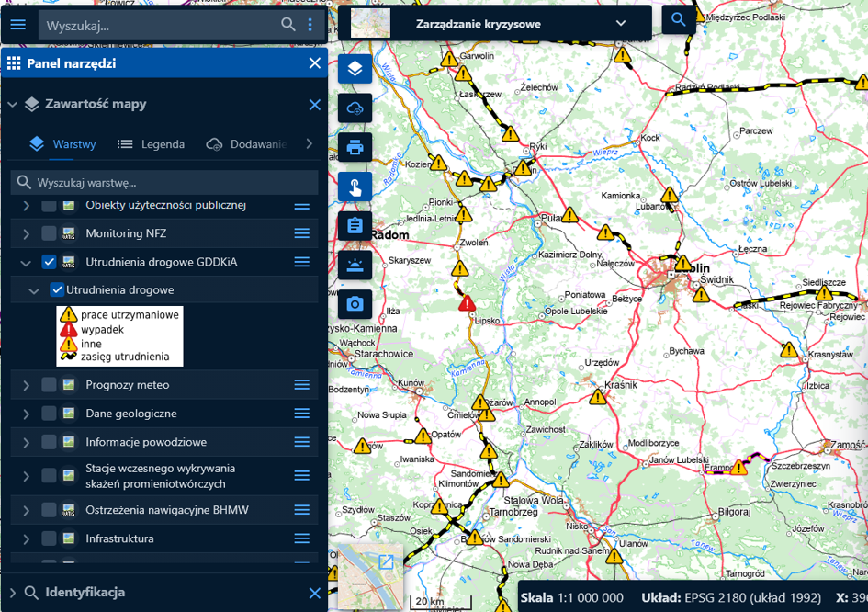Switch to the Warstwy tab
Viewport: 868px width, 612px height.
click(x=62, y=144)
